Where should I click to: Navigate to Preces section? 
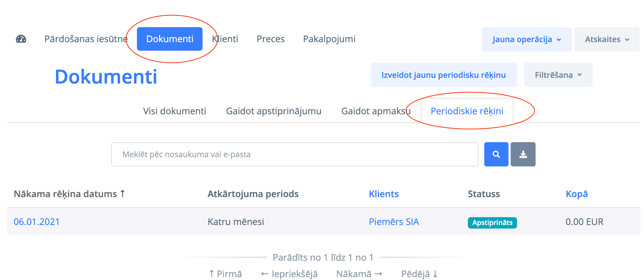click(x=270, y=39)
